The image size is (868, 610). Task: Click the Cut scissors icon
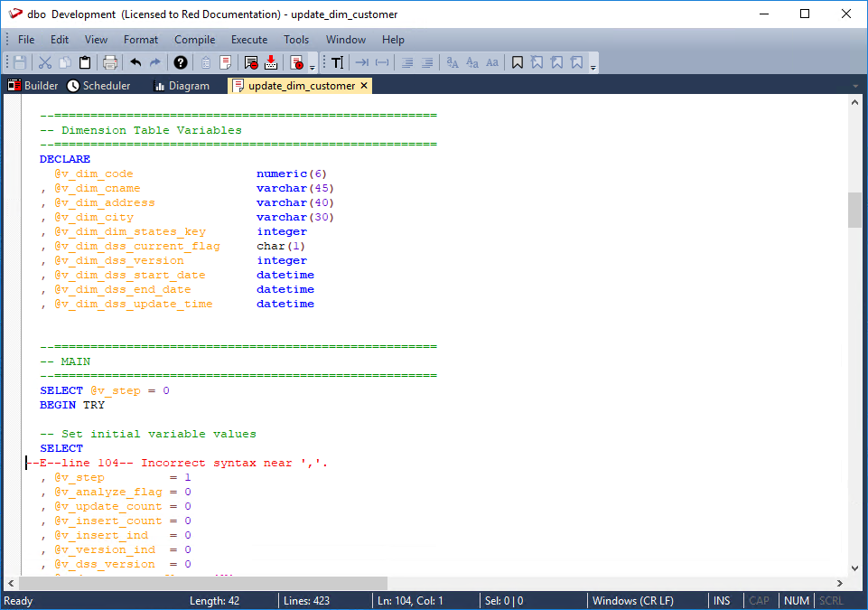click(x=43, y=62)
